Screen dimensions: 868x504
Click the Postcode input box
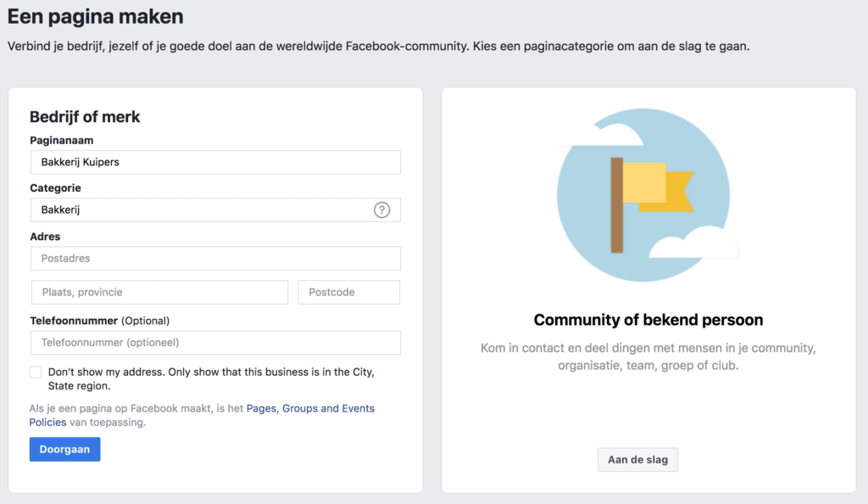[348, 292]
